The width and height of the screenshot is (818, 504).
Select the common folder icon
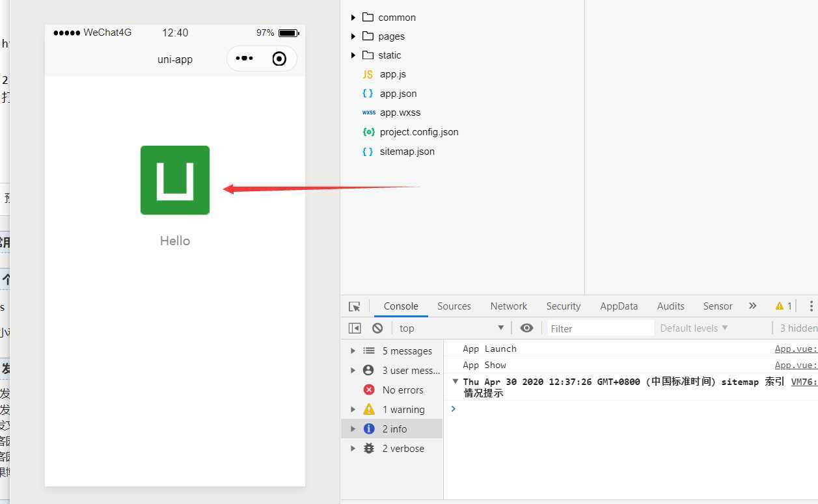pos(368,17)
